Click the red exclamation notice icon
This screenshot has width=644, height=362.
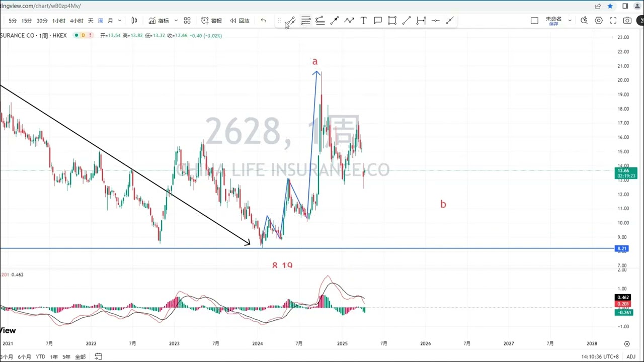90,35
